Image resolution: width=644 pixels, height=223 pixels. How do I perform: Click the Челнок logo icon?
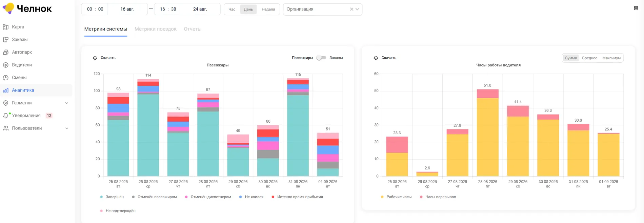(8, 8)
